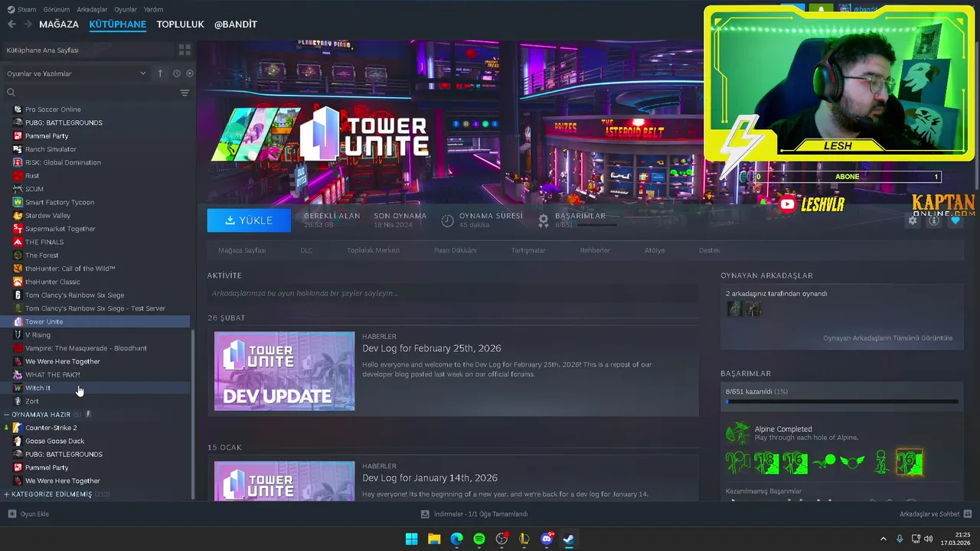Click the Alpine Completed achievement icon

[738, 433]
